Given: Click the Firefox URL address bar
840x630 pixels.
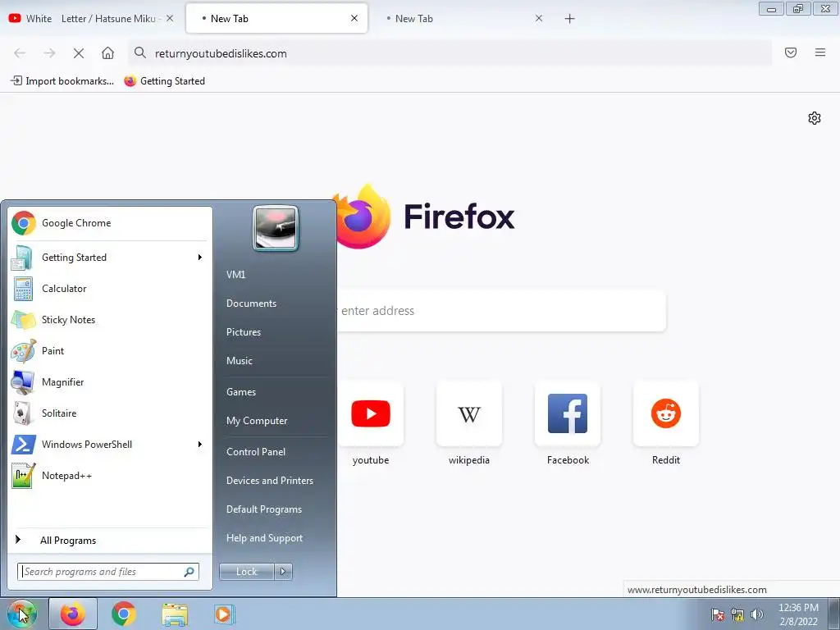Looking at the screenshot, I should pyautogui.click(x=450, y=53).
